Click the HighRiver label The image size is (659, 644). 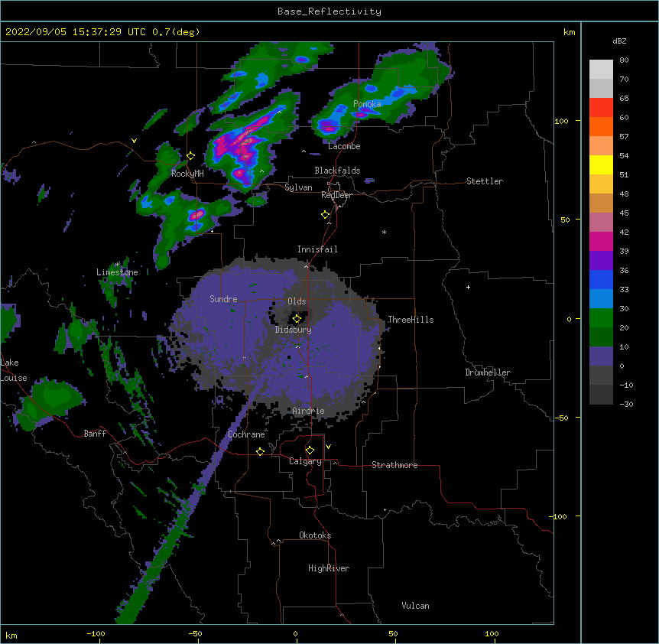coord(329,568)
